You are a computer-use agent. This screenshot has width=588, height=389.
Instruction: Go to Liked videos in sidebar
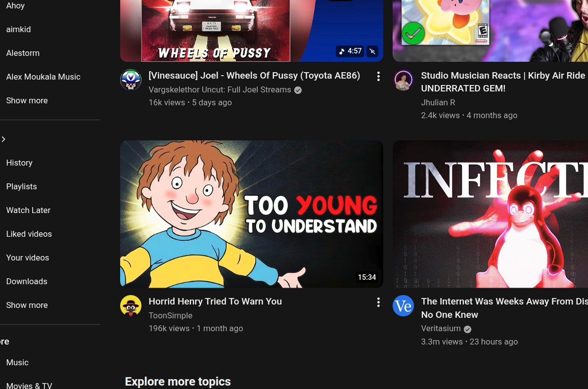(29, 234)
